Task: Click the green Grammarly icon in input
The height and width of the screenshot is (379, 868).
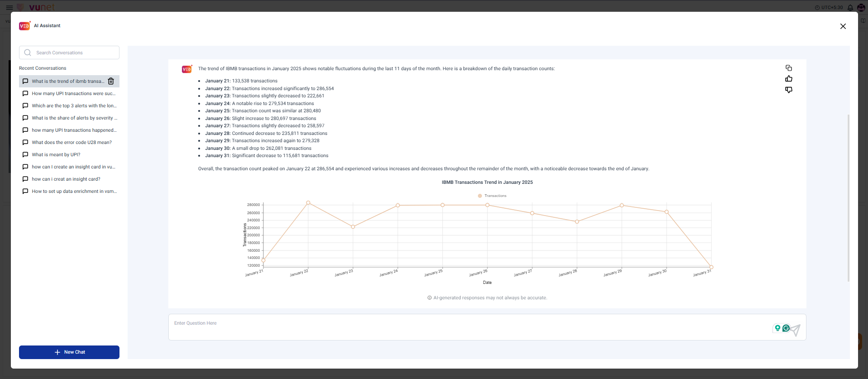Action: (x=786, y=328)
